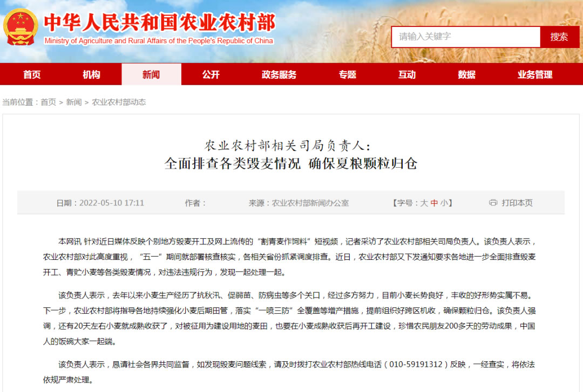
Task: Click the printer icon beside 打印本页
Action: (x=493, y=203)
